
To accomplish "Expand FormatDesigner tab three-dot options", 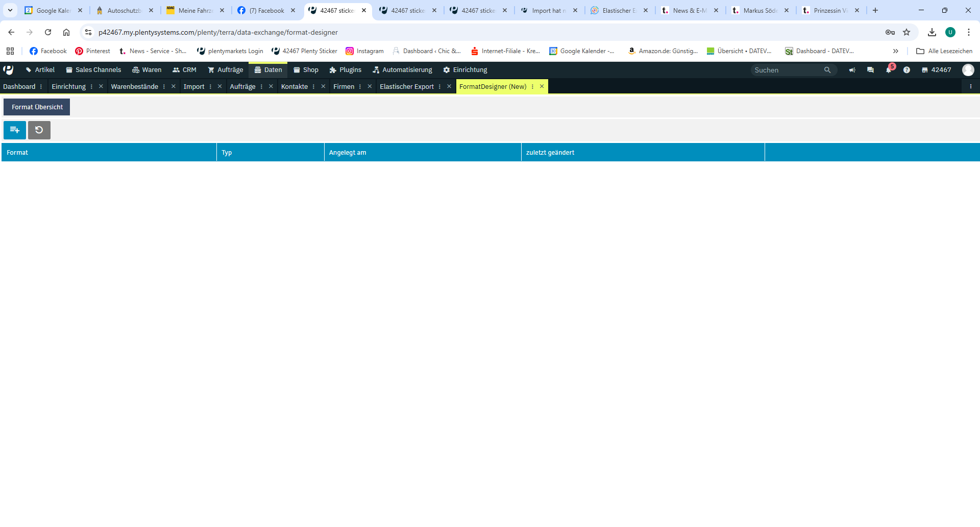I will [x=532, y=87].
